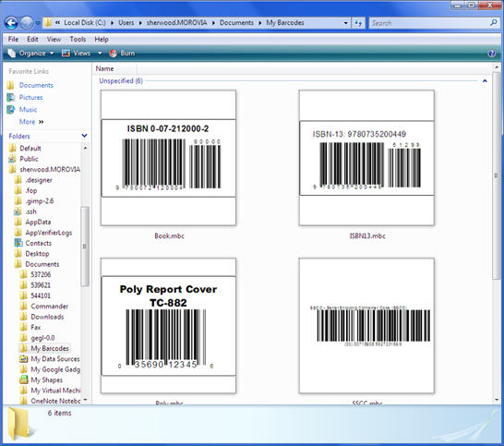The width and height of the screenshot is (504, 446).
Task: Expand the arrow after Users breadcrumb
Action: [x=140, y=23]
